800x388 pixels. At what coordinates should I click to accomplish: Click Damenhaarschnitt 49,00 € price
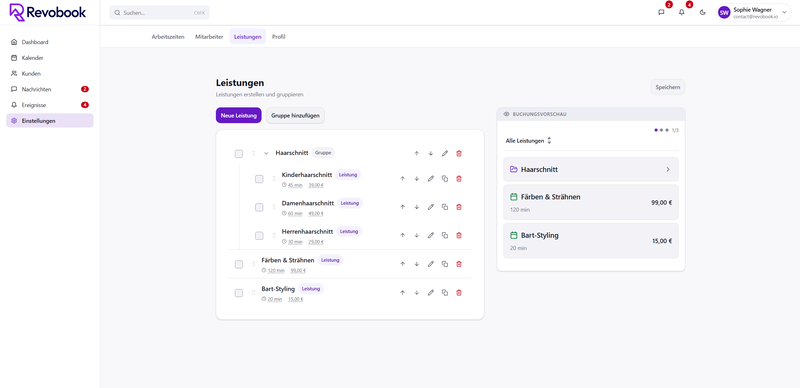coord(316,213)
